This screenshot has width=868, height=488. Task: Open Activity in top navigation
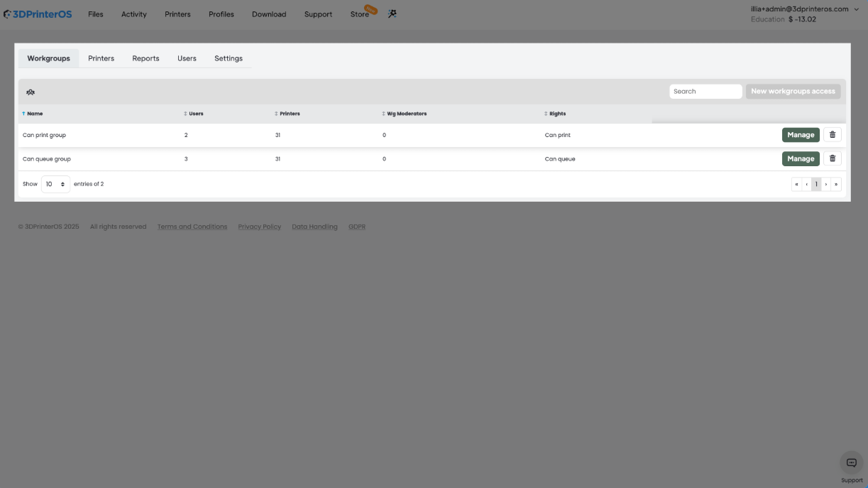(133, 14)
